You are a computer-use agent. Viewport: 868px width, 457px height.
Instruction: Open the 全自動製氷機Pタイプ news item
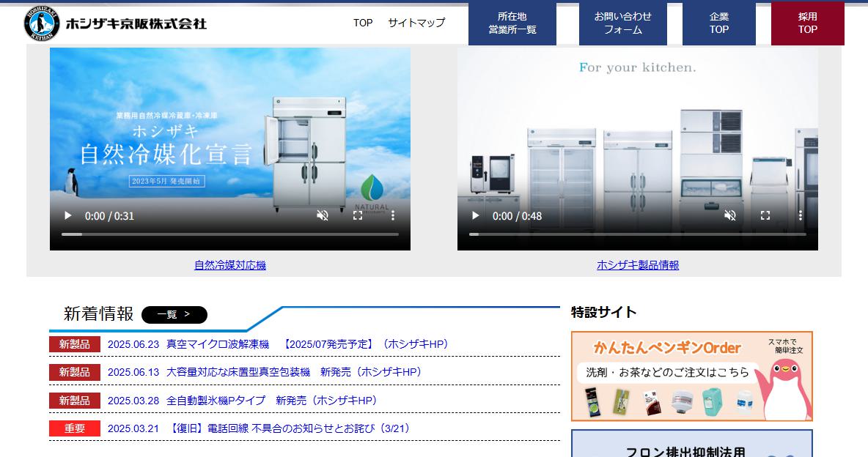tap(272, 401)
